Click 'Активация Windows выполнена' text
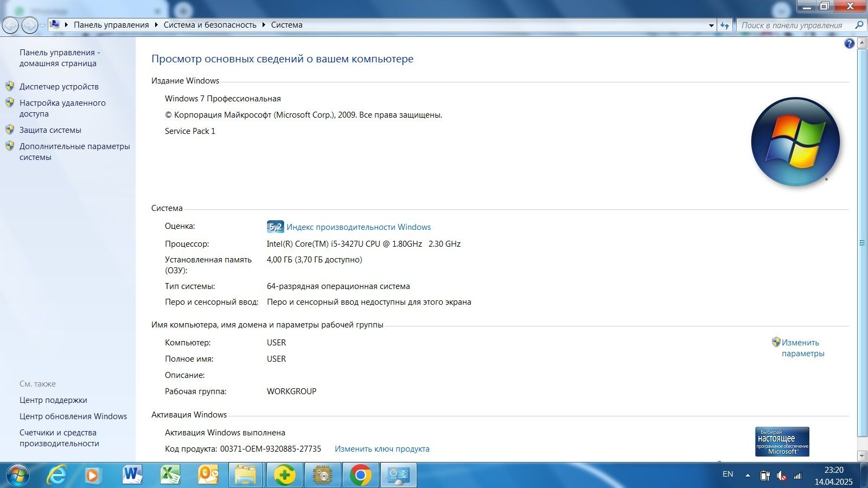Screen dimensions: 868x488 point(225,433)
